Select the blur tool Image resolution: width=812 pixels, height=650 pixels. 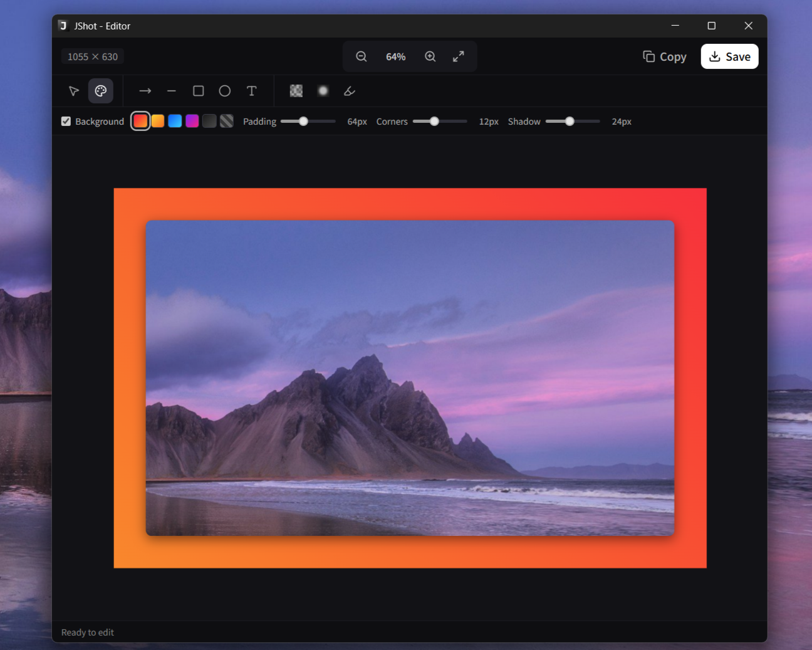pyautogui.click(x=323, y=91)
